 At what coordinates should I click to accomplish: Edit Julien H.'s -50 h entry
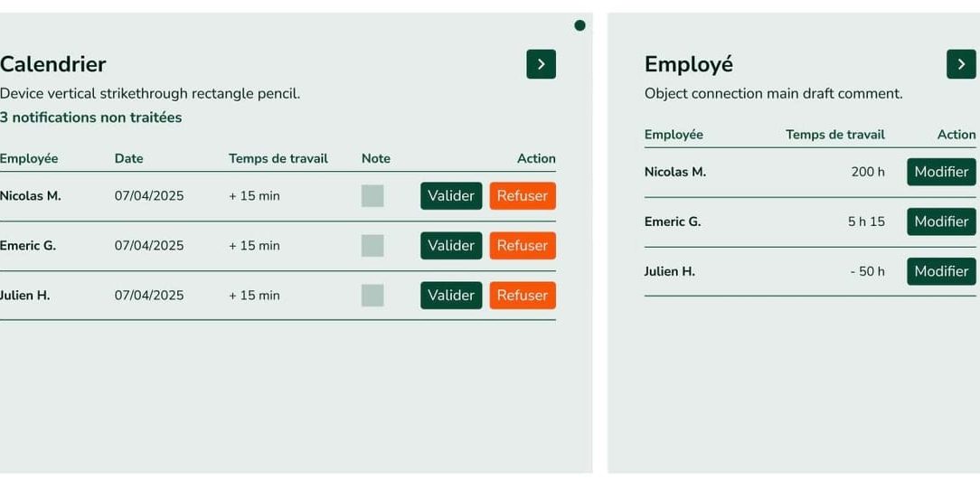pyautogui.click(x=941, y=271)
